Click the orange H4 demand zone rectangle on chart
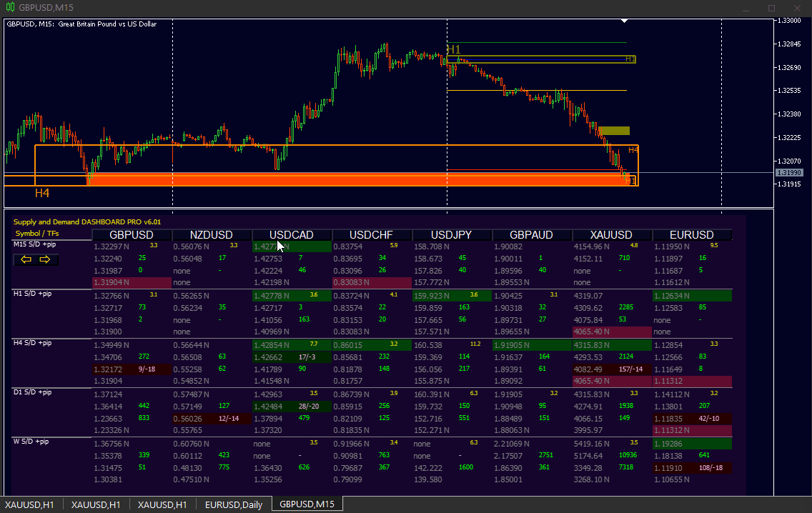Image resolution: width=812 pixels, height=513 pixels. click(x=337, y=165)
